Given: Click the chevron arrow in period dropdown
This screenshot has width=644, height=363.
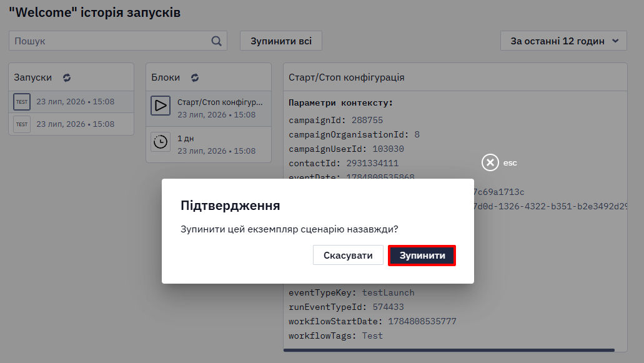Looking at the screenshot, I should click(615, 41).
